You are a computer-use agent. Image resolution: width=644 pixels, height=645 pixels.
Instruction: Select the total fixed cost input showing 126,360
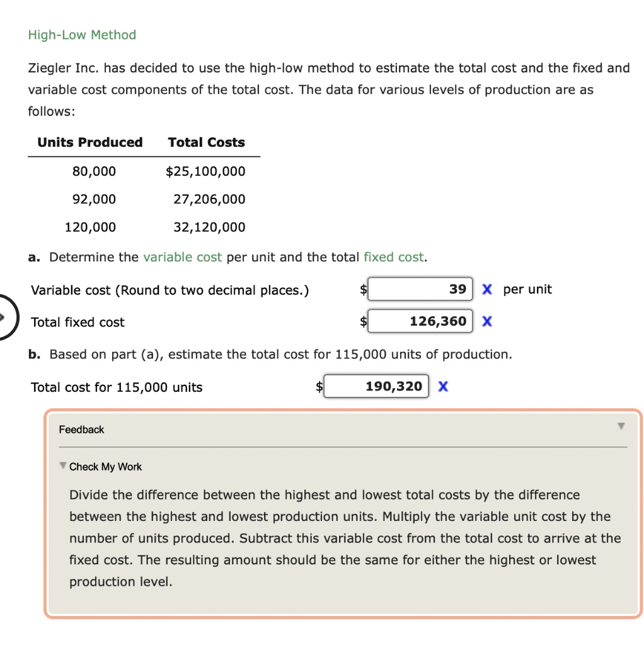(420, 321)
